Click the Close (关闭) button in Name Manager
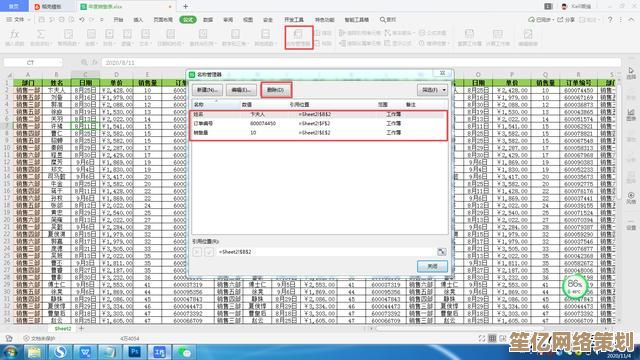 pyautogui.click(x=432, y=267)
